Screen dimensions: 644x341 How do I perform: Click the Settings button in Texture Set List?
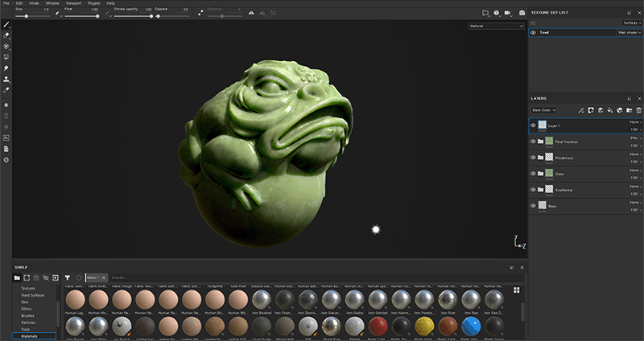point(632,23)
